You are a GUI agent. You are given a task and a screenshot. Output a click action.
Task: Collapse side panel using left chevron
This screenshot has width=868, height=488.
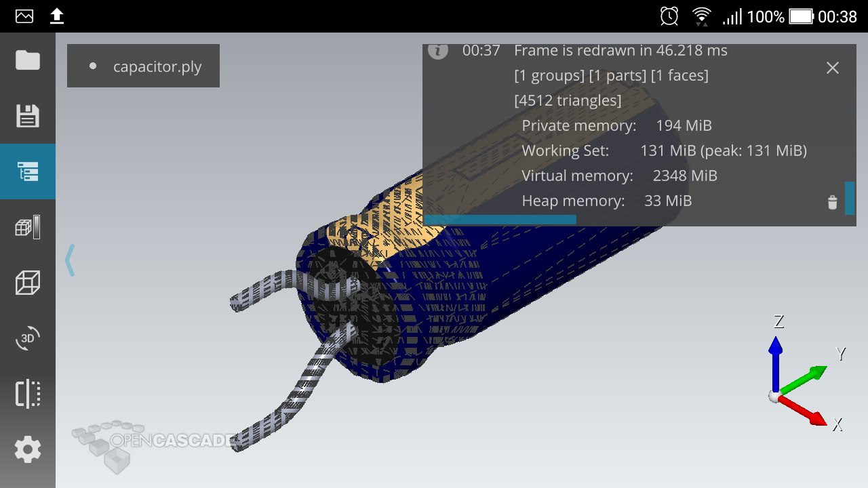[69, 260]
